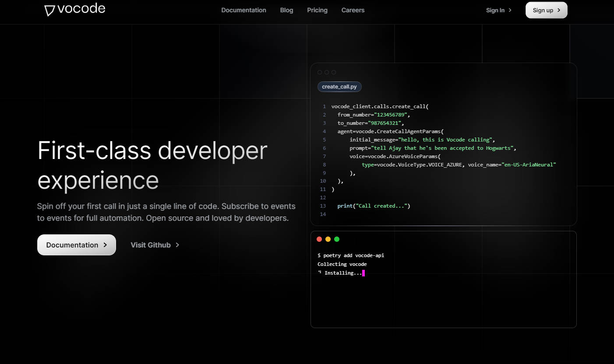This screenshot has height=364, width=614.
Task: Click the Sign up button
Action: coord(546,10)
